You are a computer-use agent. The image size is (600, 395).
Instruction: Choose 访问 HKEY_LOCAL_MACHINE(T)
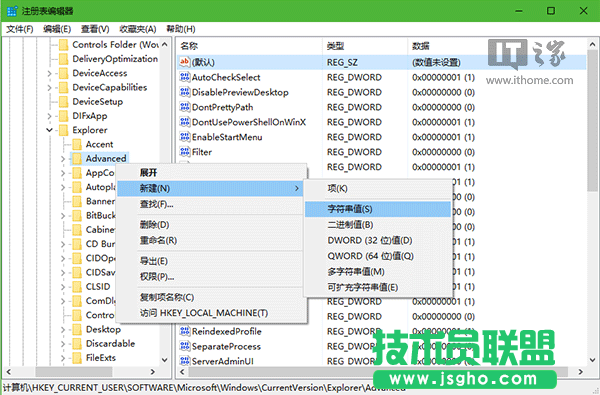(x=210, y=313)
